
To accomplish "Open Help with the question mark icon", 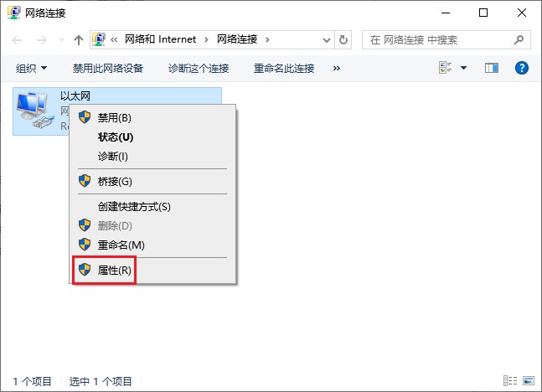I will [x=522, y=68].
